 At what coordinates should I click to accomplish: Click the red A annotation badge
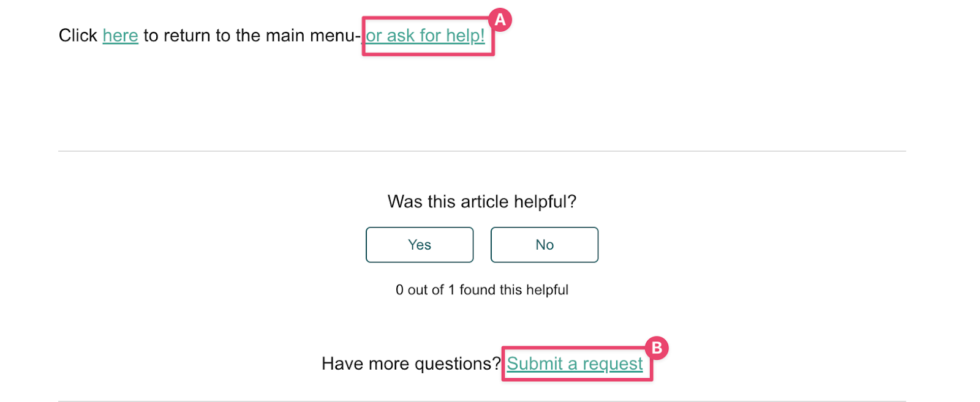[x=500, y=20]
